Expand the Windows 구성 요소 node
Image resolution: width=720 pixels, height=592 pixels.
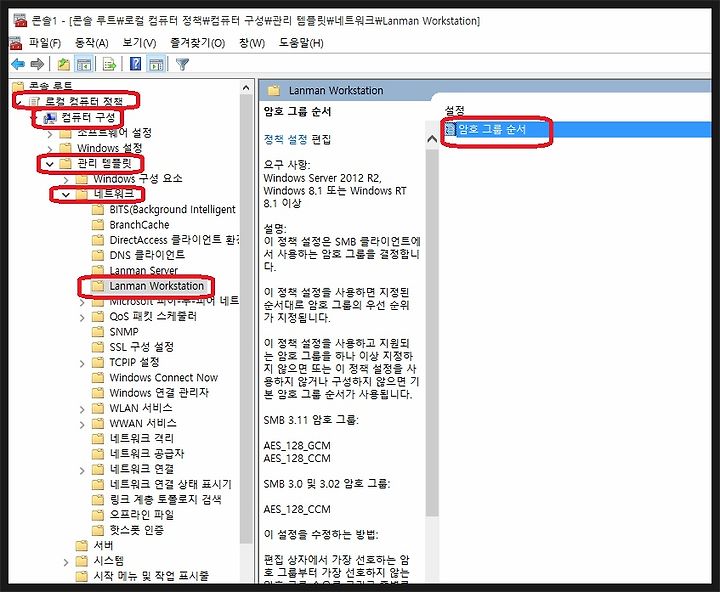pyautogui.click(x=66, y=180)
